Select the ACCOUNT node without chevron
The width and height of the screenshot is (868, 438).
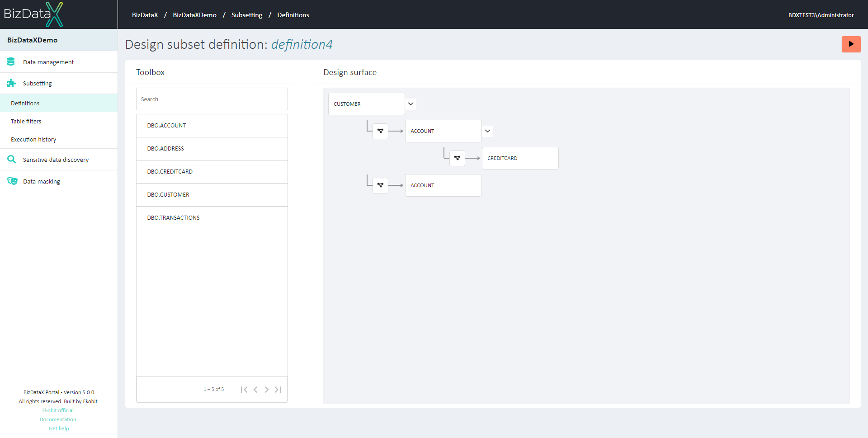[443, 185]
